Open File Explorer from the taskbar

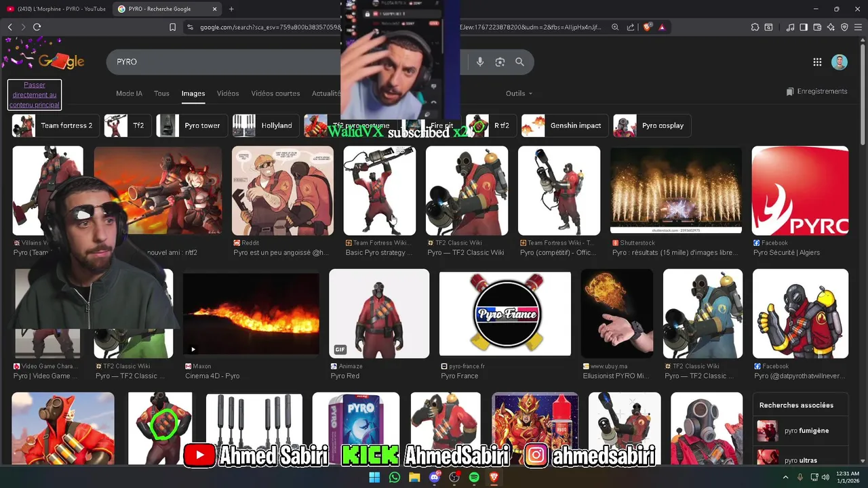coord(414,477)
